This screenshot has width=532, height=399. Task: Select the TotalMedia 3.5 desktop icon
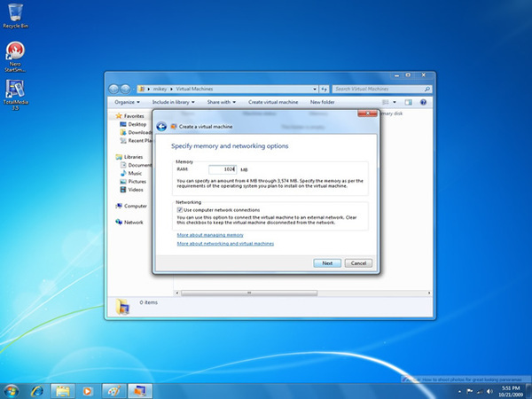(x=15, y=95)
